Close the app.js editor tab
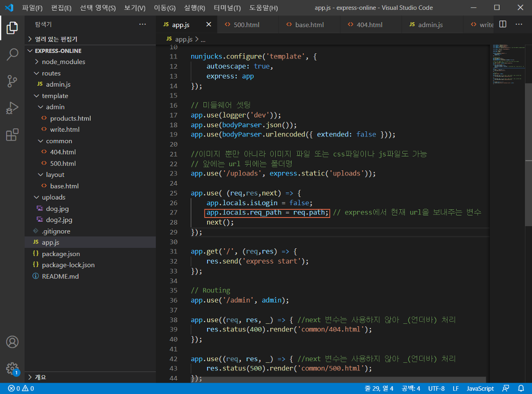Viewport: 532px width, 394px height. (209, 25)
